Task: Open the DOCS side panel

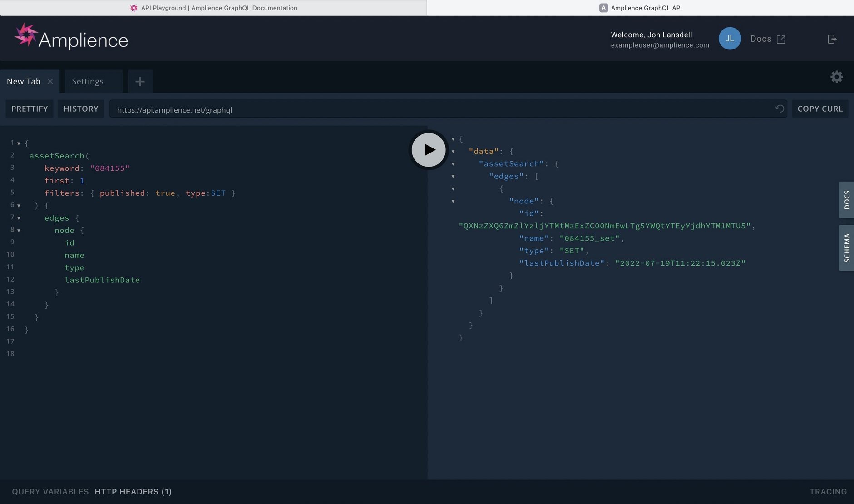Action: 846,200
